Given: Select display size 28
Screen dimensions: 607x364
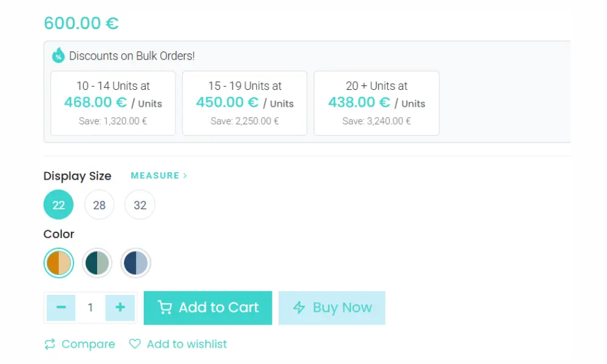Looking at the screenshot, I should click(x=100, y=205).
